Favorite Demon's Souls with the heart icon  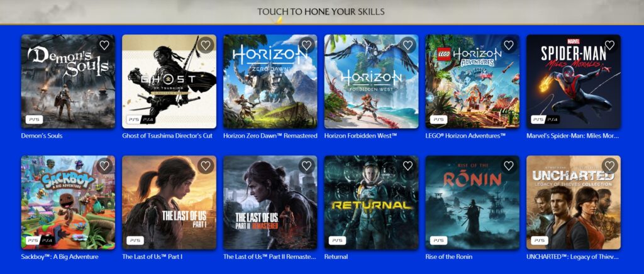104,45
